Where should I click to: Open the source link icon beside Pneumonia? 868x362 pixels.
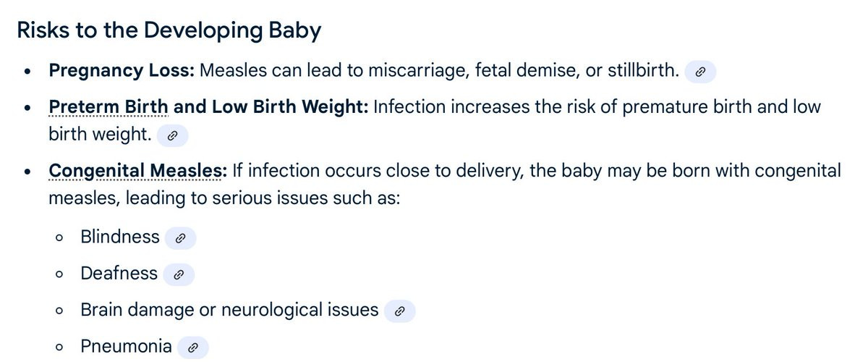point(192,348)
